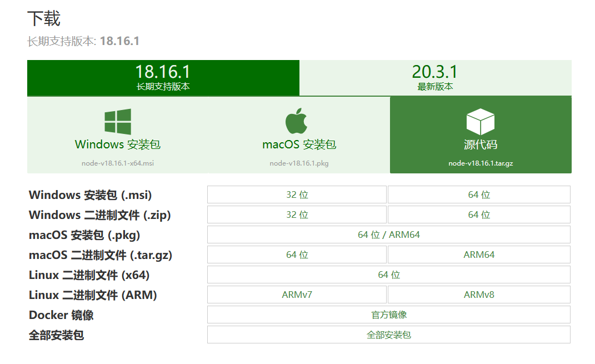Click node-v18.16.1-x64.msi file name
Image resolution: width=595 pixels, height=364 pixels.
click(x=118, y=163)
